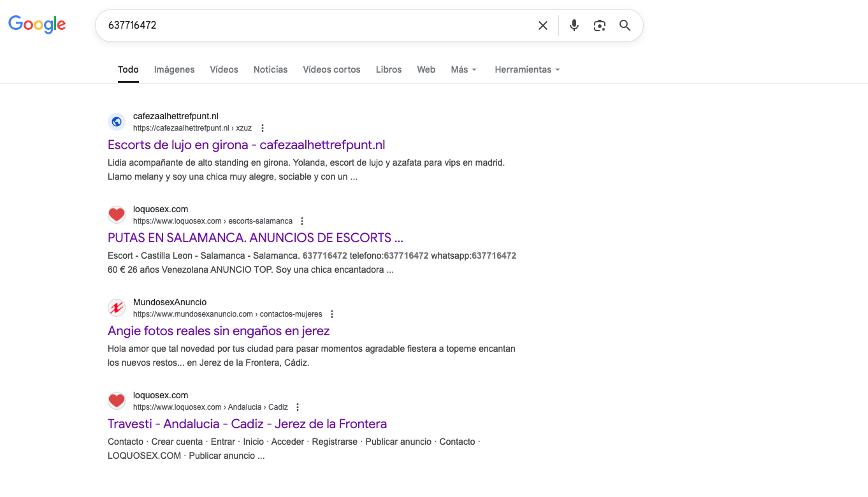Expand the Herramientas dropdown
The width and height of the screenshot is (868, 497).
(x=528, y=69)
